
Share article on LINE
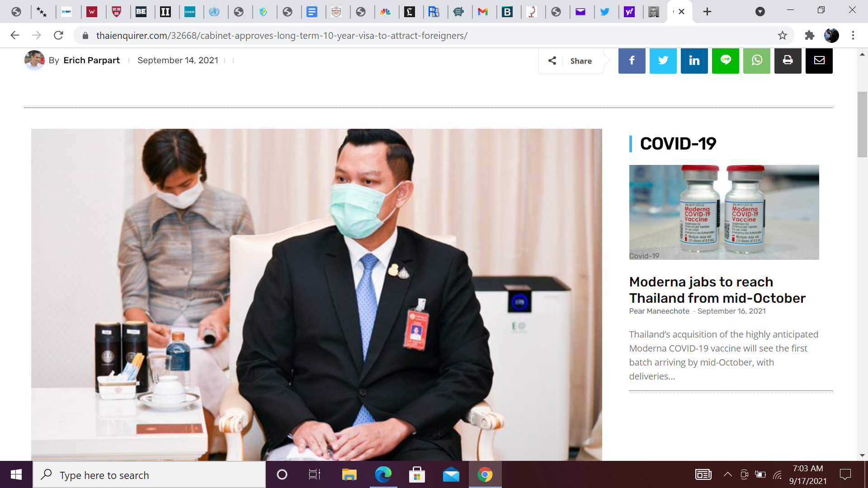pos(725,61)
